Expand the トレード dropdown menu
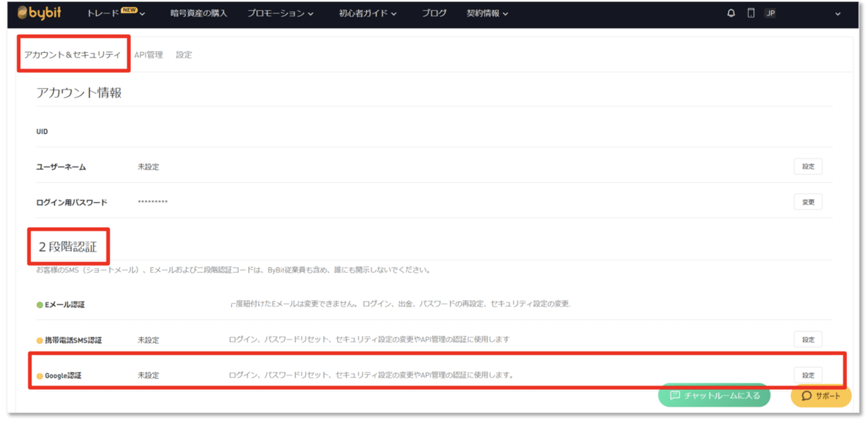The width and height of the screenshot is (868, 421). point(107,14)
